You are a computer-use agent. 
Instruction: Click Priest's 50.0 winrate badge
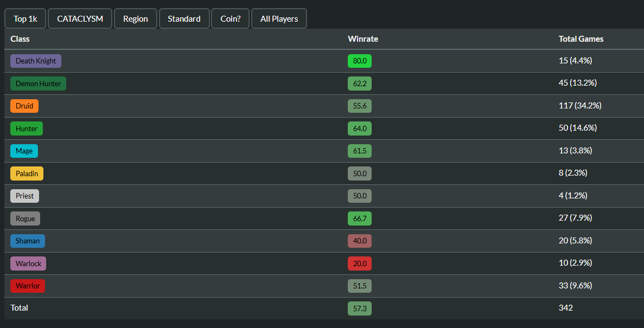[x=359, y=196]
